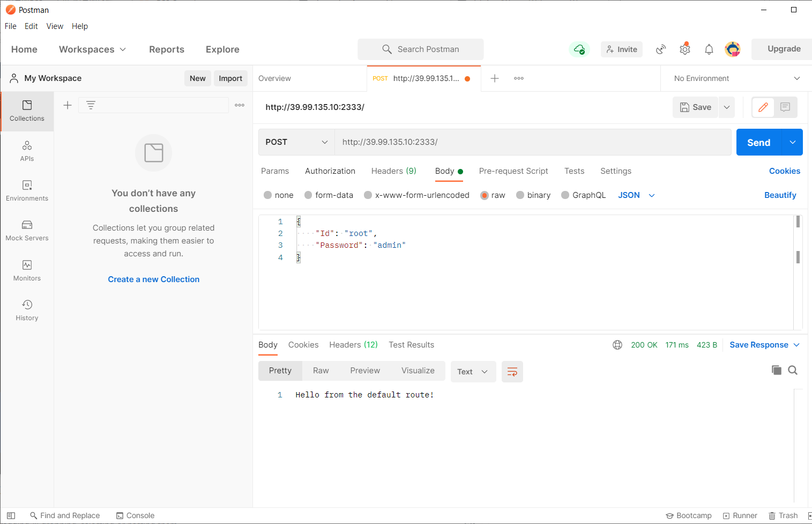Switch to the request Headers (9) tab
The width and height of the screenshot is (812, 524).
[394, 171]
